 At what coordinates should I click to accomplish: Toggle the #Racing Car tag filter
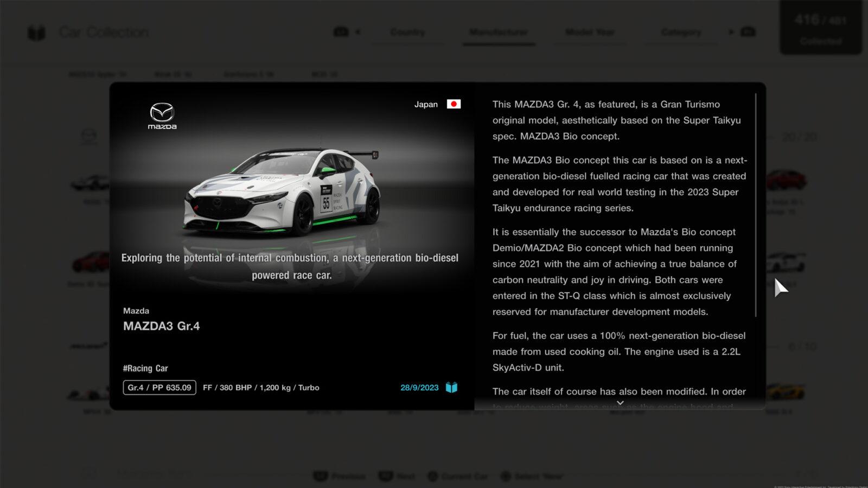(145, 368)
